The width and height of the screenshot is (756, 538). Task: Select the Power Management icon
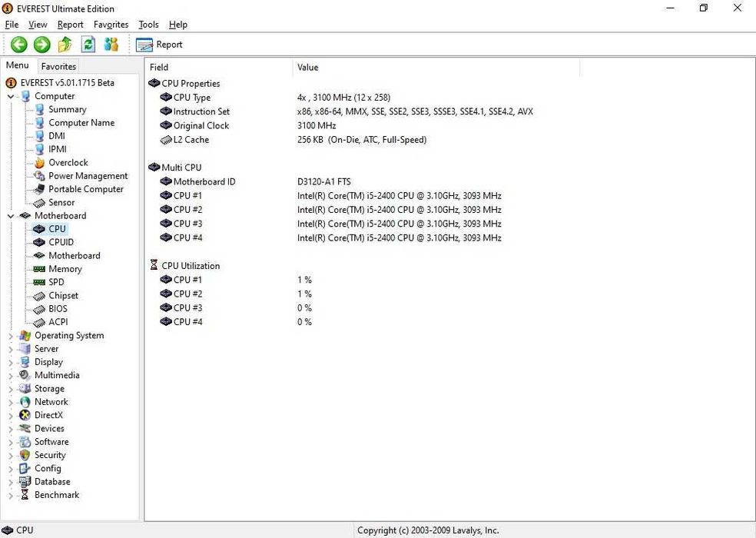coord(39,176)
